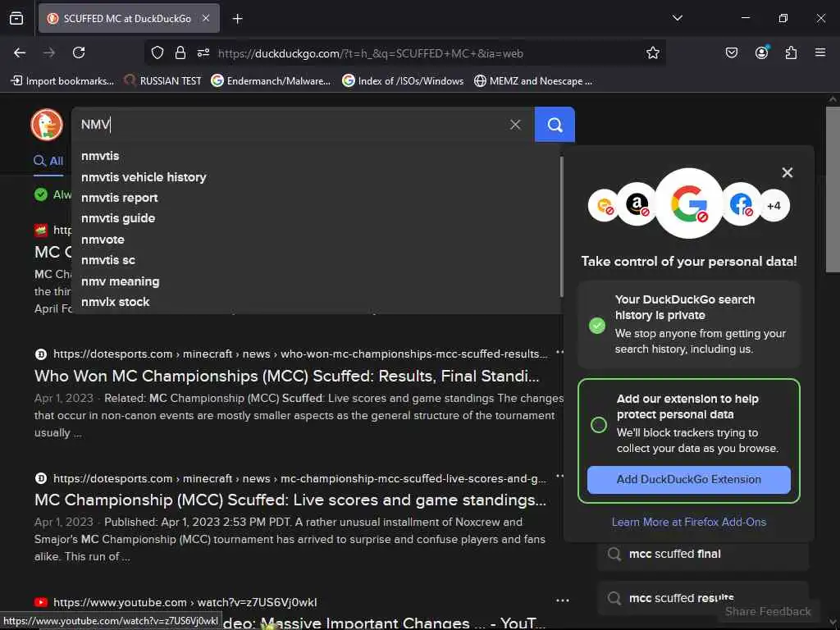Open Who Won MC Championships result link

click(x=286, y=376)
